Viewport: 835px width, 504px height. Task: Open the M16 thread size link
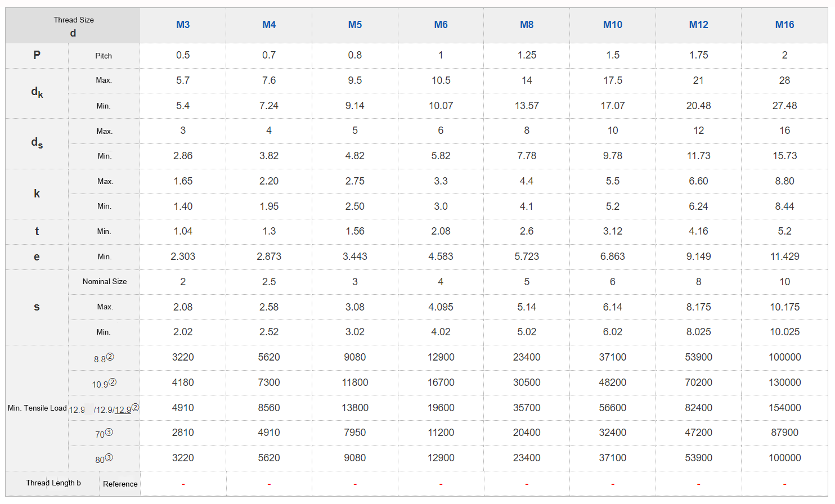coord(784,25)
